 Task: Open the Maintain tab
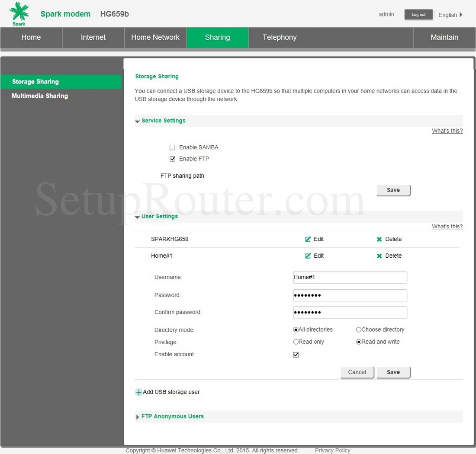(444, 38)
